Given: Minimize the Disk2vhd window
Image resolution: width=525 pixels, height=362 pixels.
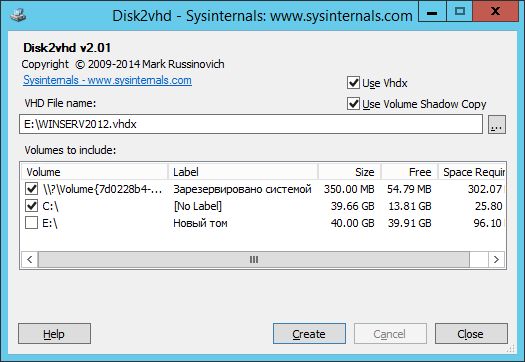Looking at the screenshot, I should [432, 12].
